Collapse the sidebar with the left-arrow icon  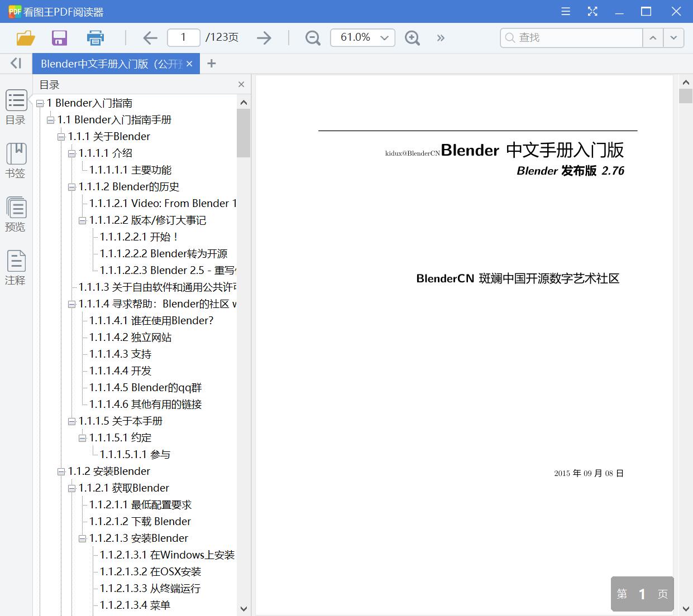[16, 64]
